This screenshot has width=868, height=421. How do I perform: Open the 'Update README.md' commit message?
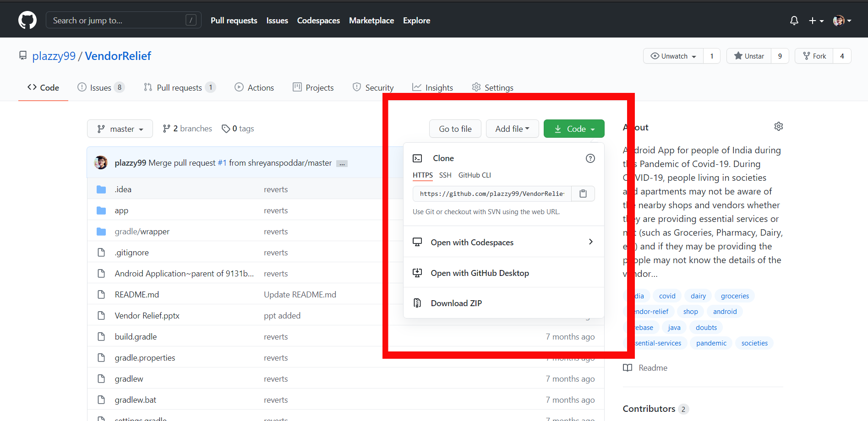coord(300,295)
